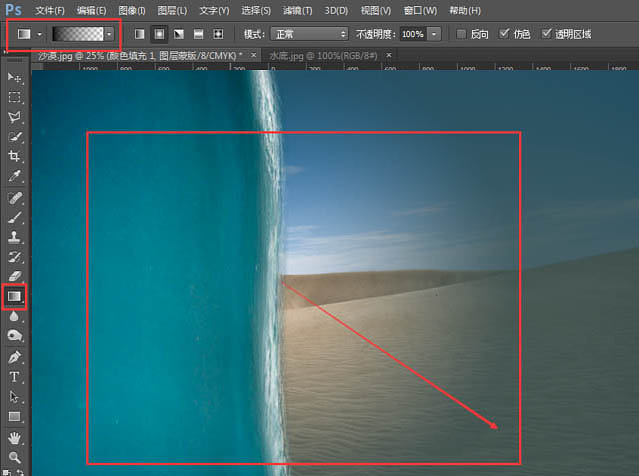Select the Crop tool
This screenshot has height=476, width=639.
point(14,156)
